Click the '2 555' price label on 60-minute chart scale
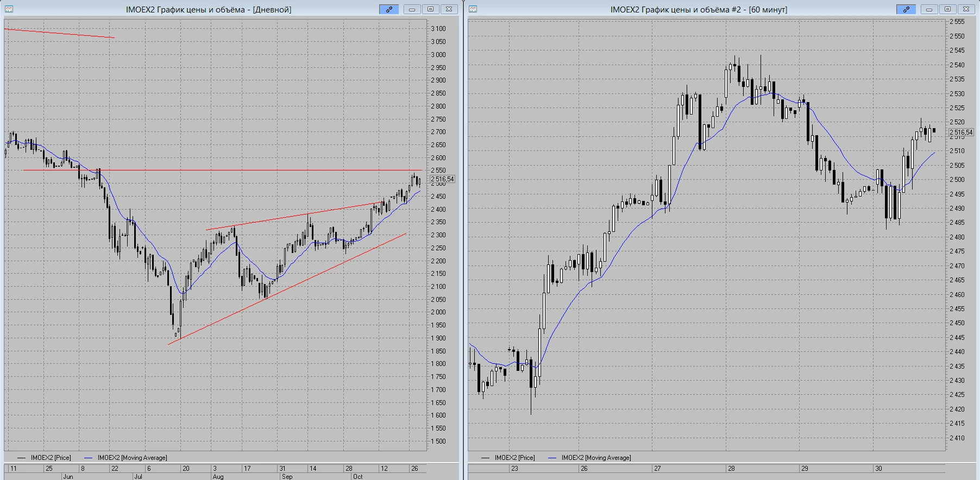Screen dimensions: 980x480 (957, 22)
